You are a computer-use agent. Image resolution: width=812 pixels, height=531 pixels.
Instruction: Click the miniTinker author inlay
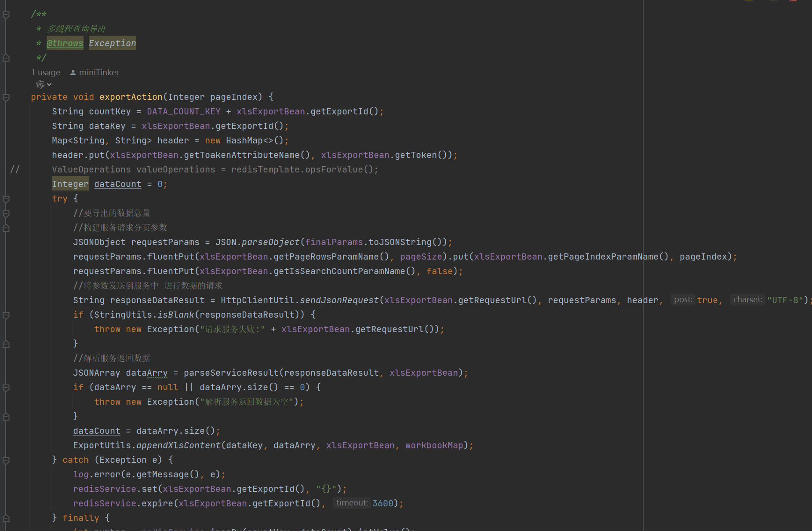(99, 73)
